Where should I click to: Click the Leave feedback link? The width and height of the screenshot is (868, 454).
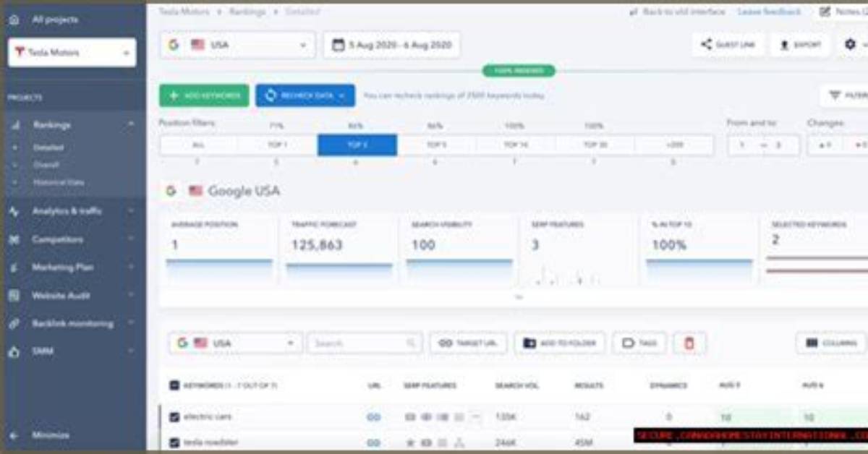(769, 12)
